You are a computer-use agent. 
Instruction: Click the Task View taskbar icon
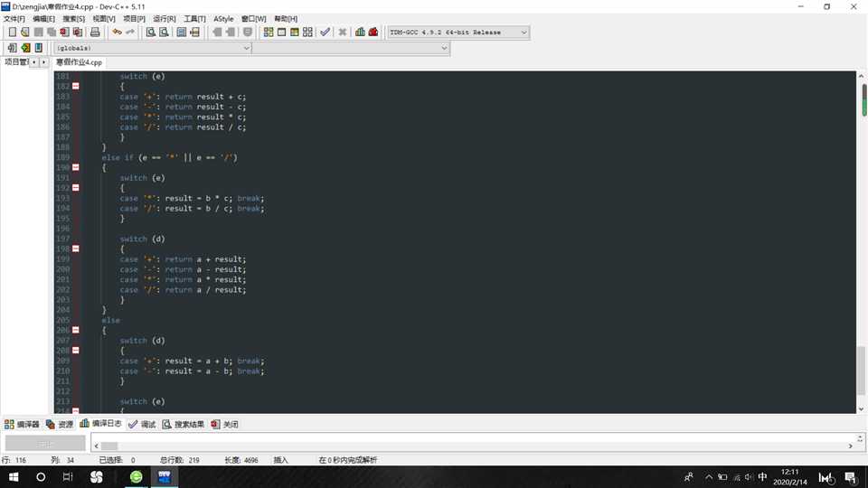pyautogui.click(x=68, y=477)
